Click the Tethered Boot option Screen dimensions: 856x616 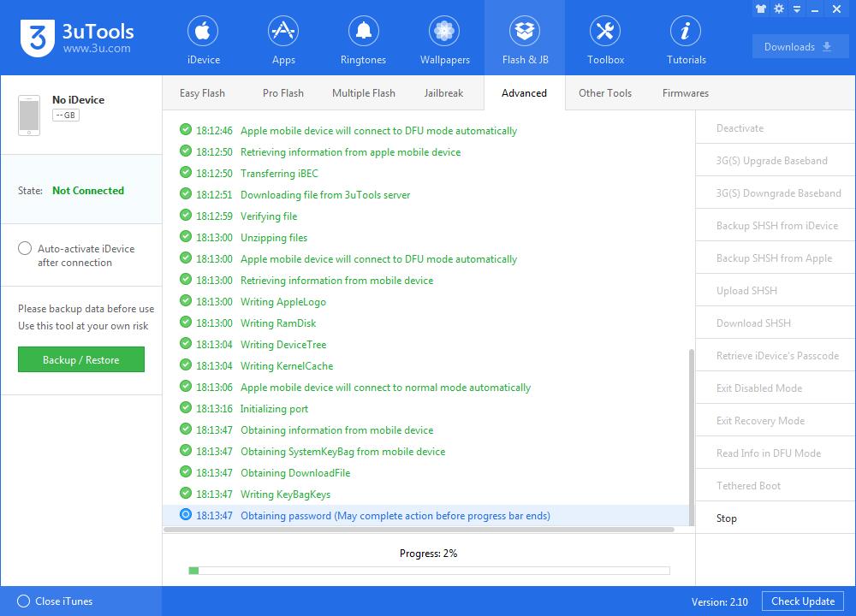point(776,486)
